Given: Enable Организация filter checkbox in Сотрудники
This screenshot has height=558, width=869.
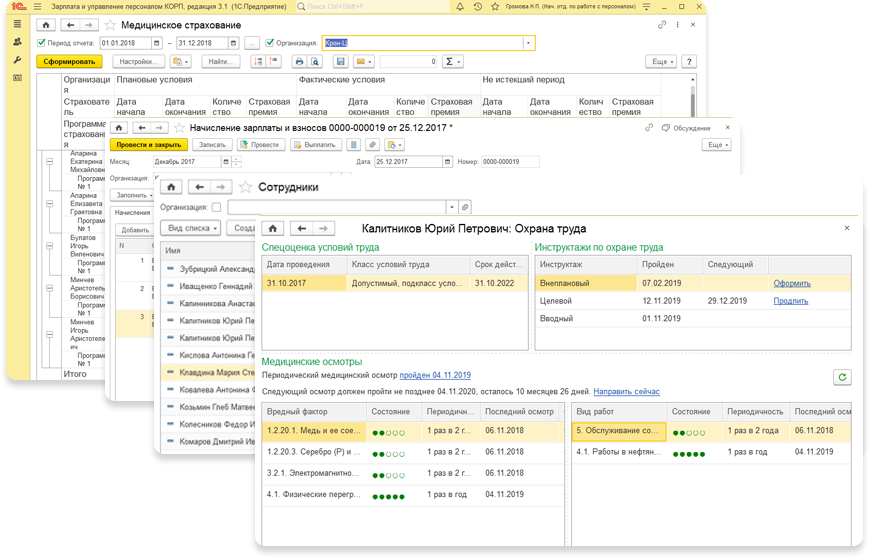Looking at the screenshot, I should 216,207.
